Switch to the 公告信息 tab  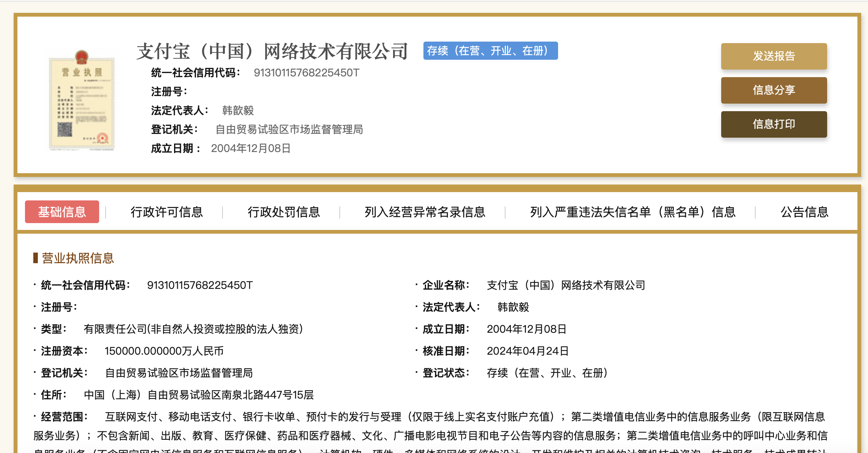[804, 212]
